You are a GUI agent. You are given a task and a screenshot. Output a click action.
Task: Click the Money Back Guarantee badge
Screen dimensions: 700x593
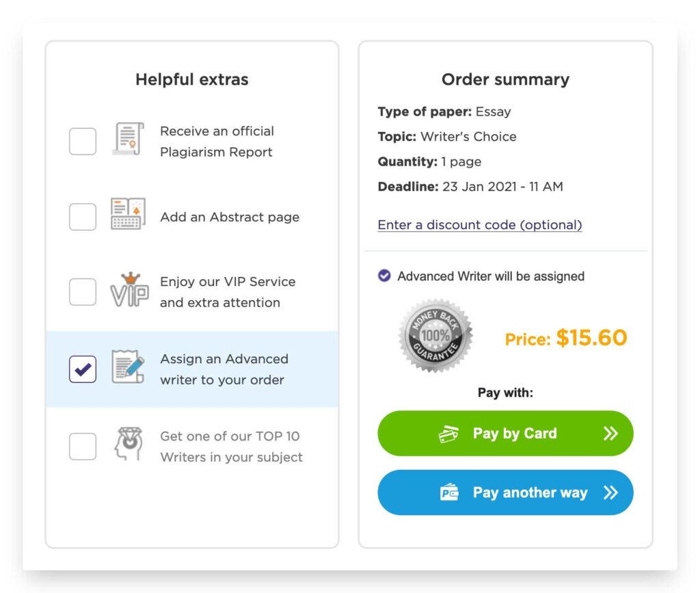[x=435, y=335]
